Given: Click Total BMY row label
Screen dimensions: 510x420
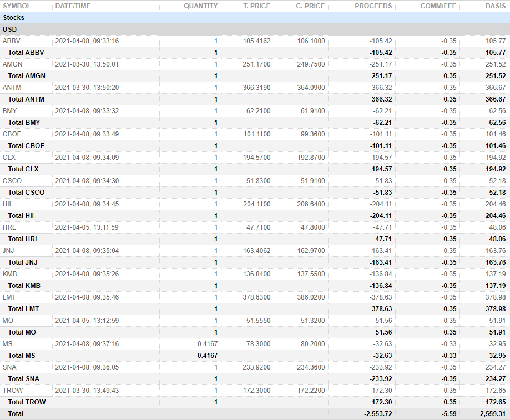Looking at the screenshot, I should 24,123.
